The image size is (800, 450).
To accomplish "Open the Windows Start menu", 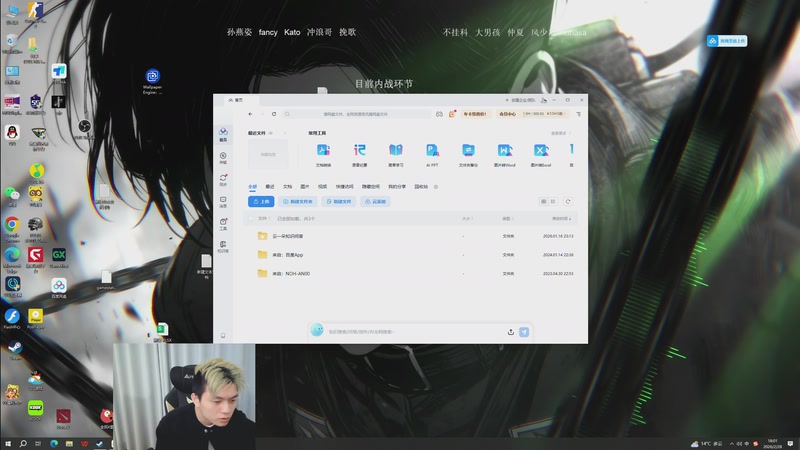I will [8, 443].
